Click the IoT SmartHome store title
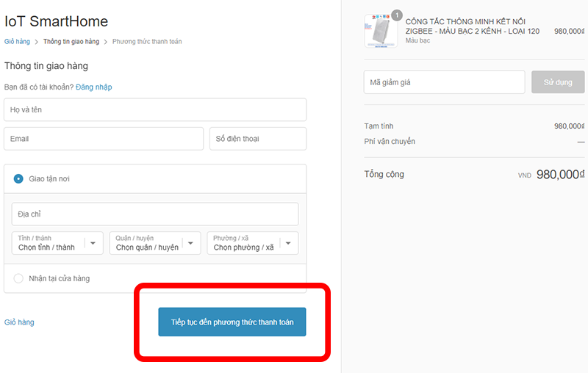This screenshot has height=373, width=588. [56, 22]
